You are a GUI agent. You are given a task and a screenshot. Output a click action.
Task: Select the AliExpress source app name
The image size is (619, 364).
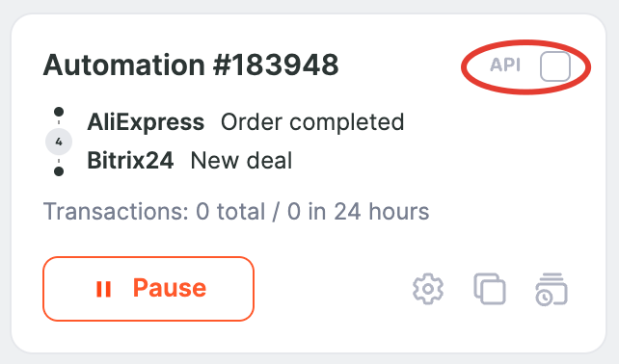(x=146, y=122)
